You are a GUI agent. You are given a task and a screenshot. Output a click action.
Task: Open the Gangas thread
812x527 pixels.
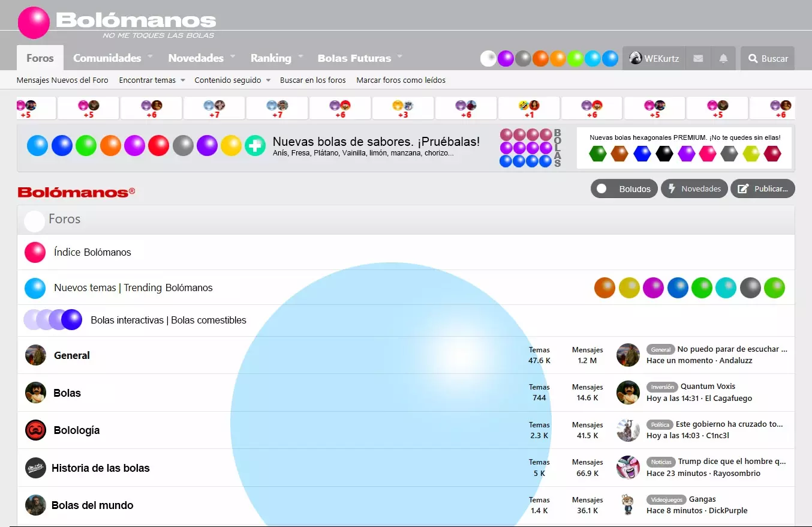pyautogui.click(x=702, y=499)
